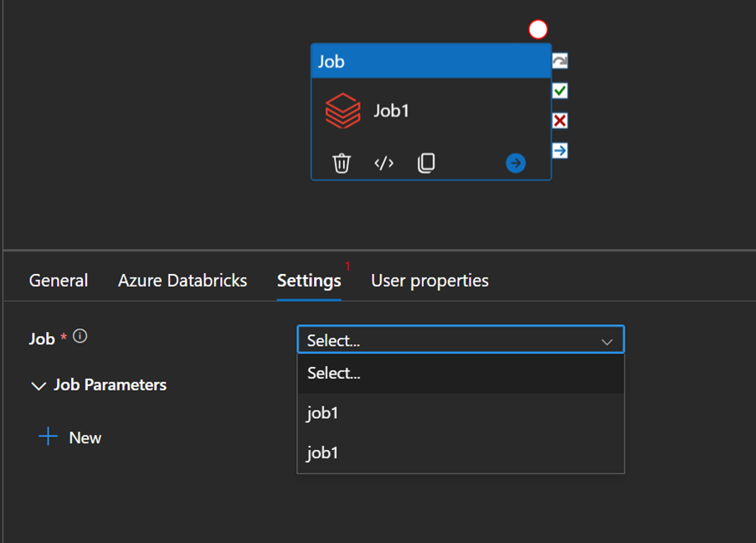756x543 pixels.
Task: Collapse the Job Parameters section
Action: pos(39,385)
